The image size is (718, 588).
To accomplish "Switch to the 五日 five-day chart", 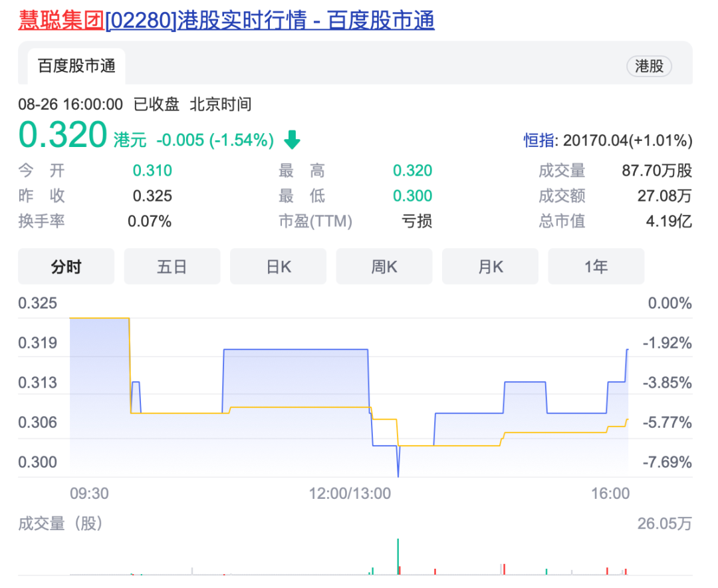I will pos(172,266).
